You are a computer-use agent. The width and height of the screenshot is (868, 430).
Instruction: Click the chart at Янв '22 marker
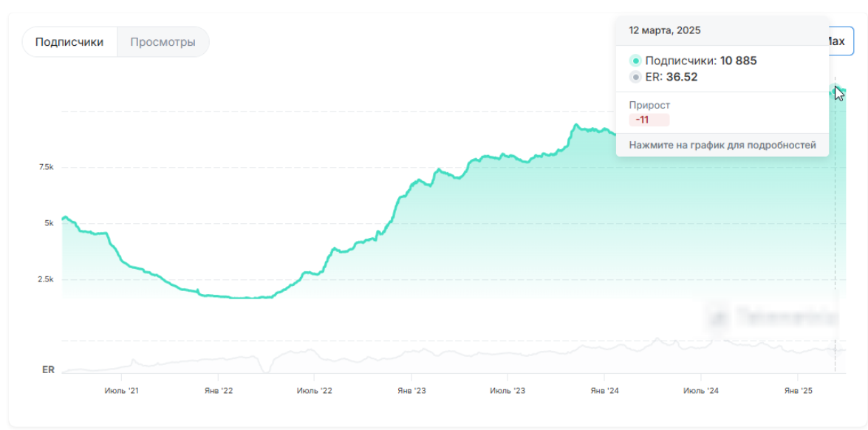(219, 390)
